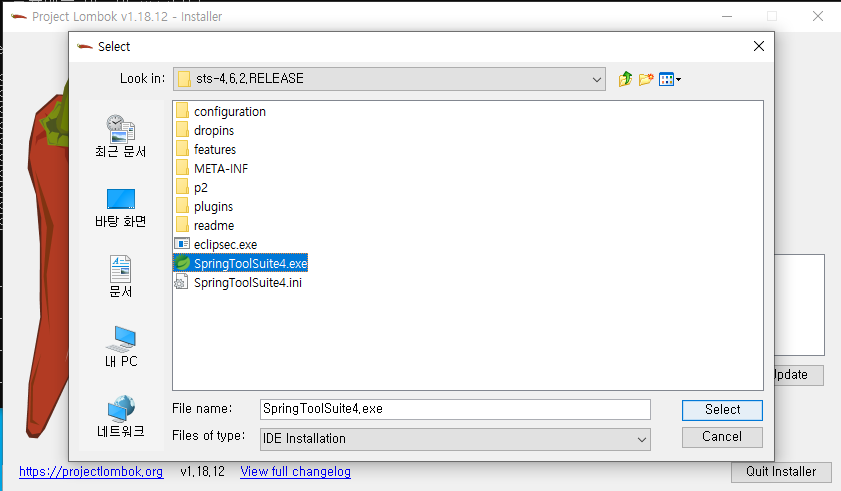Viewport: 841px width, 491px height.
Task: Close the Project Lombok Installer window
Action: click(817, 16)
